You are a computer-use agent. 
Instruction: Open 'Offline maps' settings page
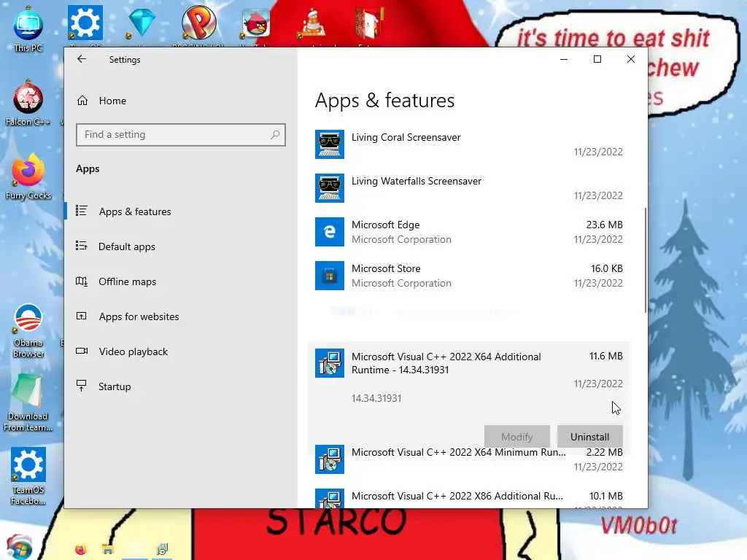tap(127, 281)
